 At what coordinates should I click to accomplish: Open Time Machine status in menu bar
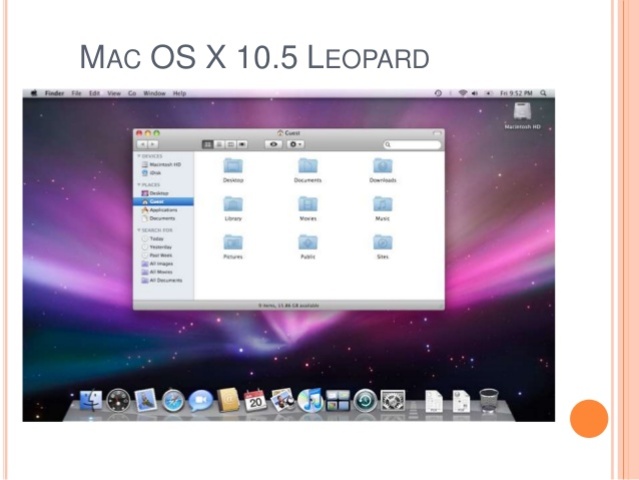[438, 93]
